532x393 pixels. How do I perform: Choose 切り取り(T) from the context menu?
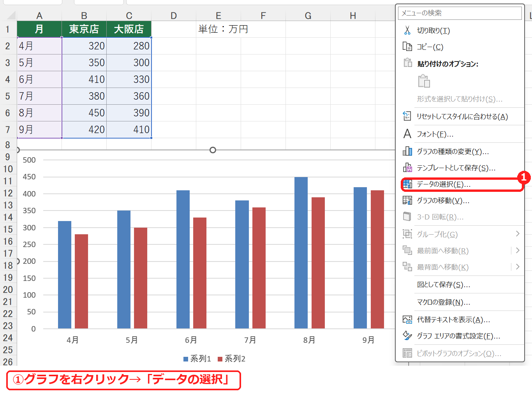[x=460, y=30]
